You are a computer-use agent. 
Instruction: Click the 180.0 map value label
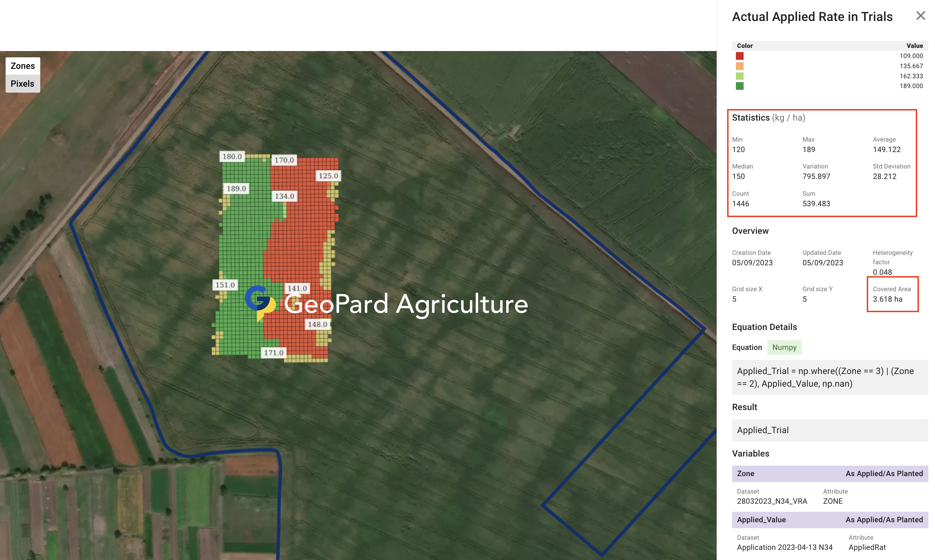pos(232,157)
